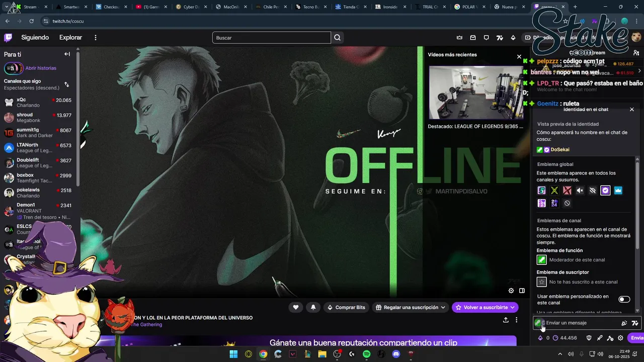Open the Twitch home logo
This screenshot has width=644, height=362.
pyautogui.click(x=8, y=38)
